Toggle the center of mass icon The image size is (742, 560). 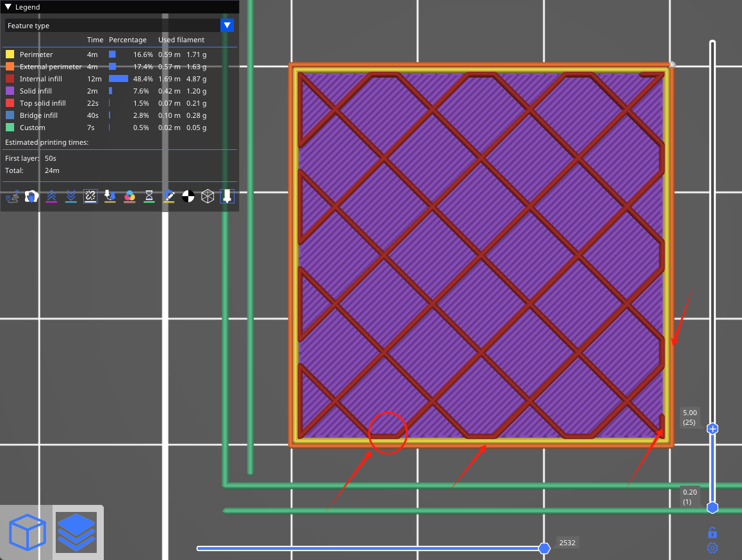coord(188,196)
